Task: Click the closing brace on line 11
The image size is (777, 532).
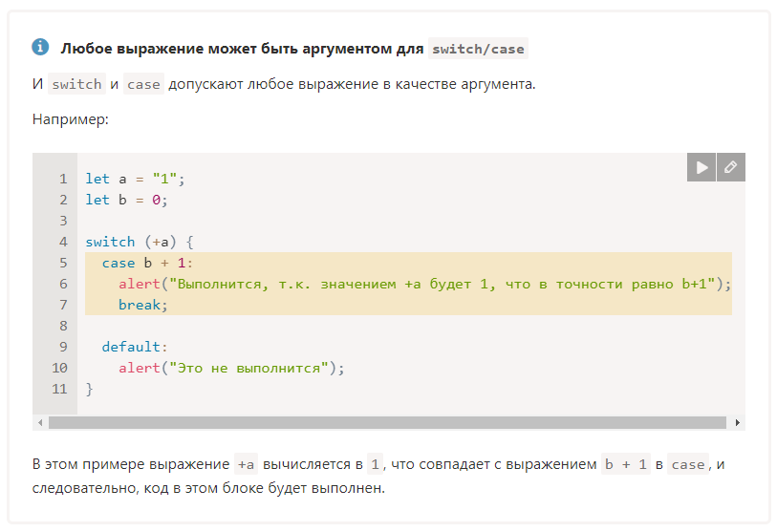Action: [89, 389]
